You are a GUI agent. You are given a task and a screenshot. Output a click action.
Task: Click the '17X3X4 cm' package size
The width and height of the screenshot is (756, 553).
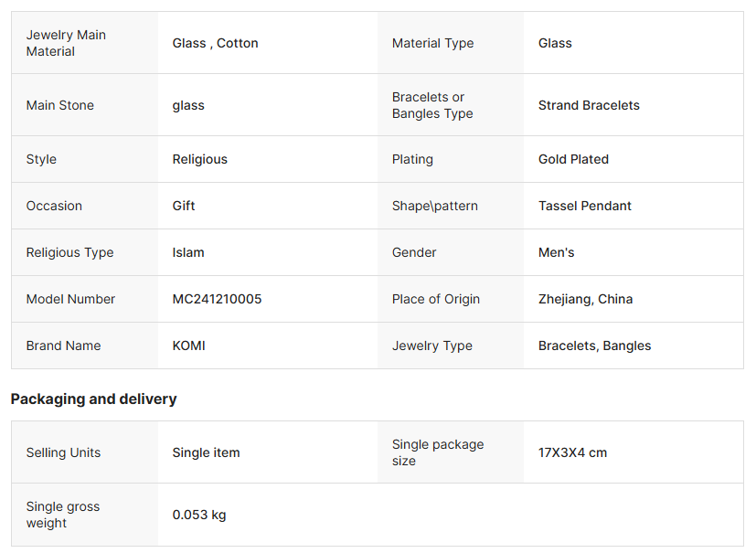point(572,452)
